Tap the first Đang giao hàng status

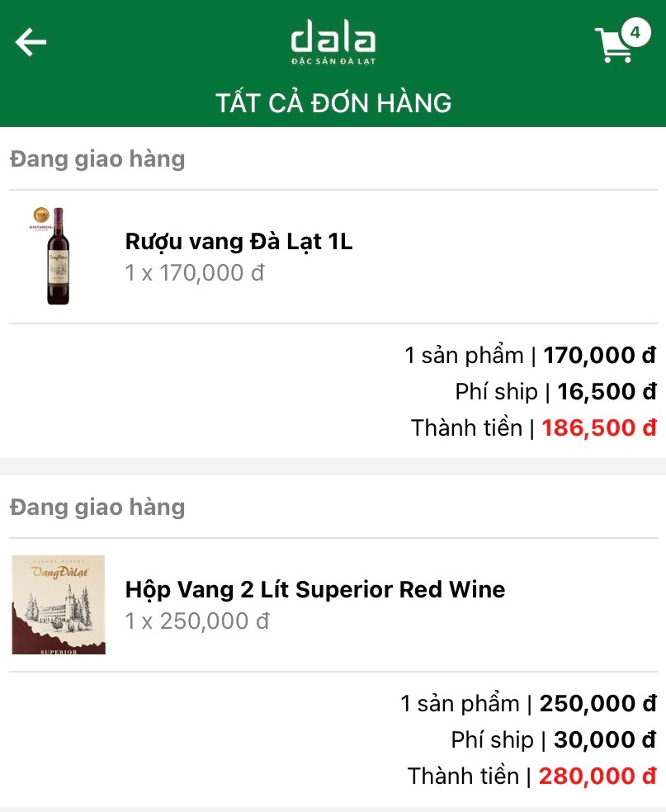coord(97,158)
